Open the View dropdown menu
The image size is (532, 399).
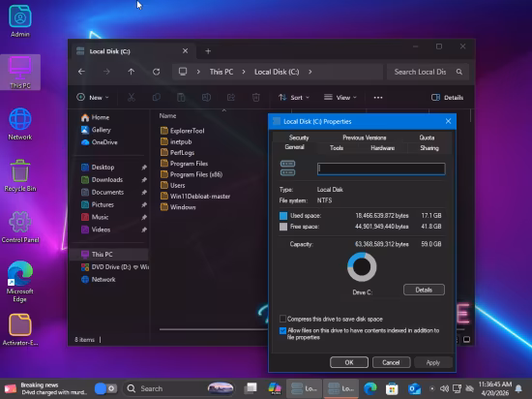pyautogui.click(x=340, y=98)
